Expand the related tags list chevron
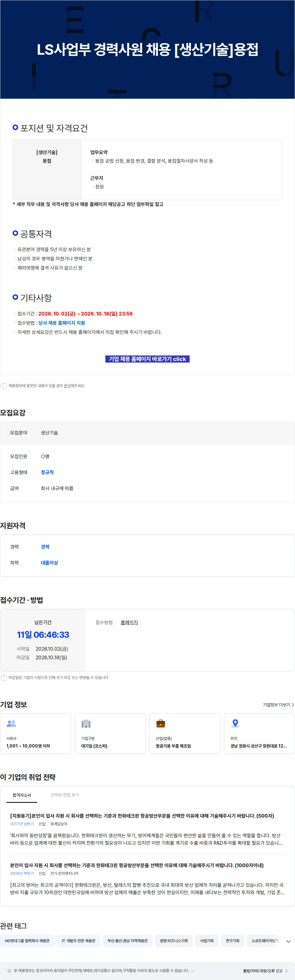The height and width of the screenshot is (980, 295). click(289, 941)
